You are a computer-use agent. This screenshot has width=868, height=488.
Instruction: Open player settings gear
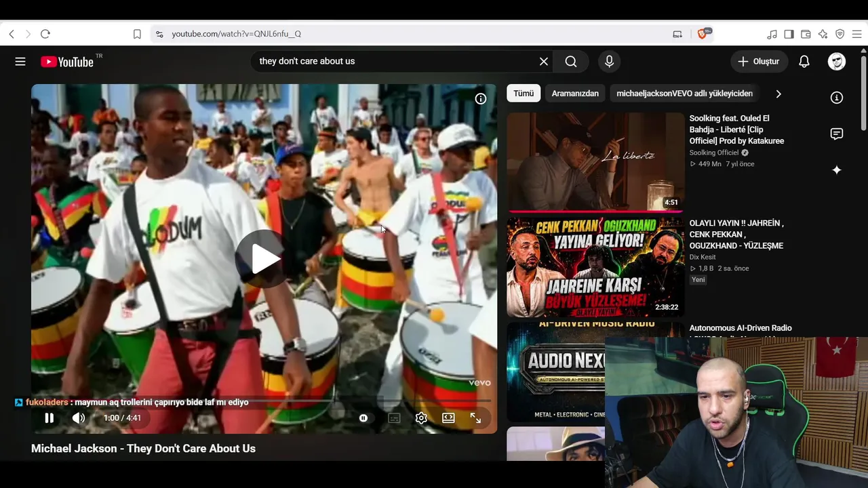(421, 418)
